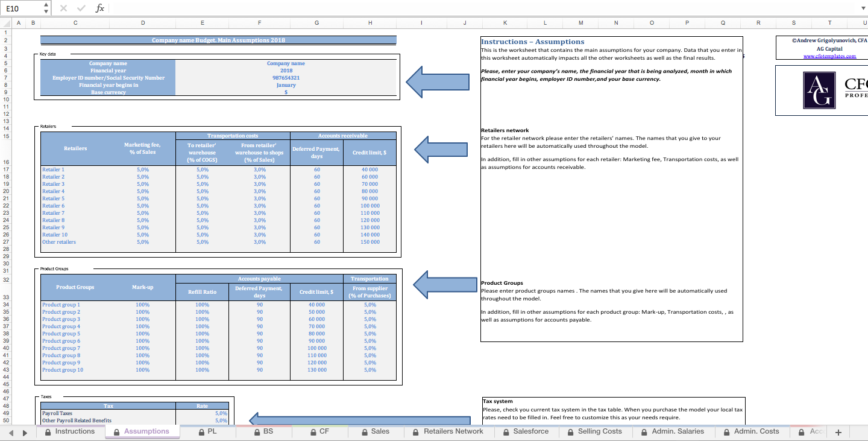Click the confirm entry checkmark icon
The height and width of the screenshot is (441, 868).
(x=81, y=8)
